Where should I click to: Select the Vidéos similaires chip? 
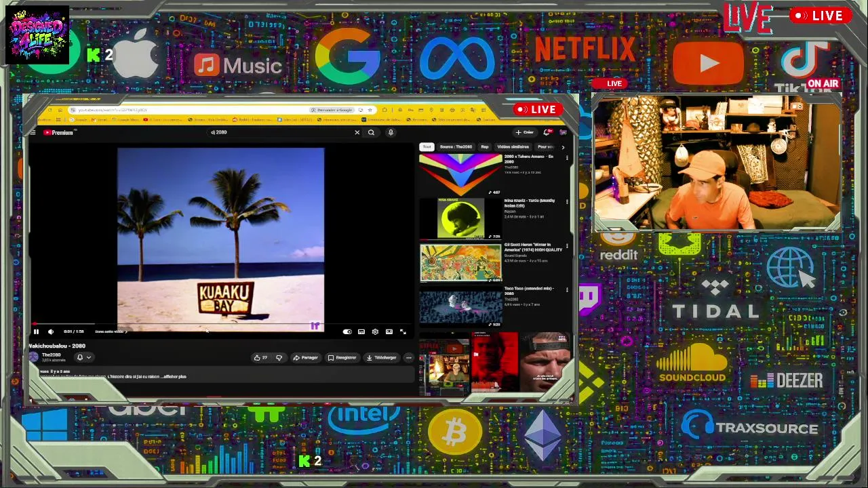513,147
